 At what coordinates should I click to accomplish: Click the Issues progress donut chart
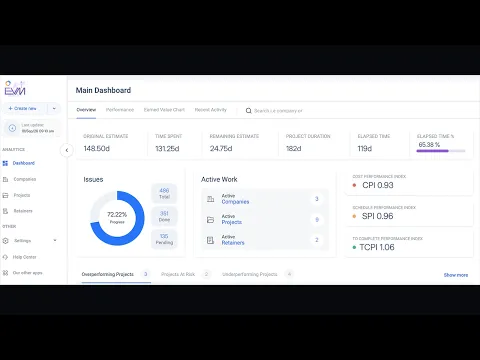point(117,218)
